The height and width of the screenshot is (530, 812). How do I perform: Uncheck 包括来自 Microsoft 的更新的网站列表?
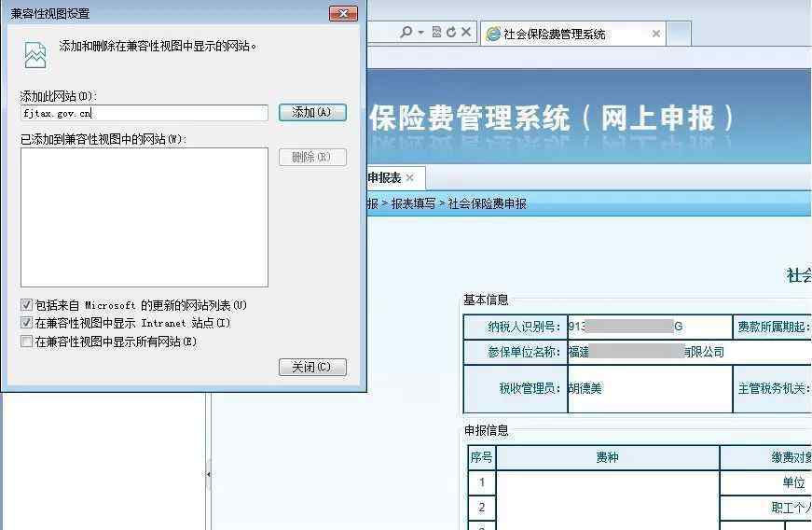click(x=27, y=305)
